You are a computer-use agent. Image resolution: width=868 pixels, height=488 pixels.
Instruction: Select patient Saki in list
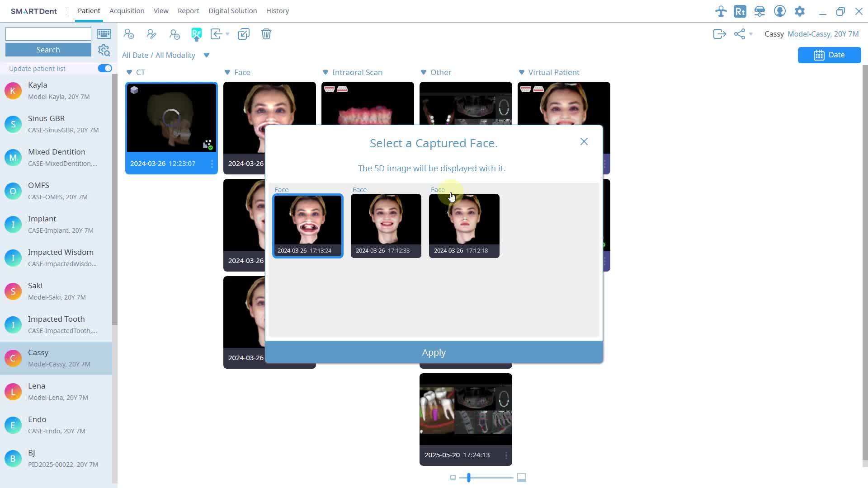click(x=56, y=291)
